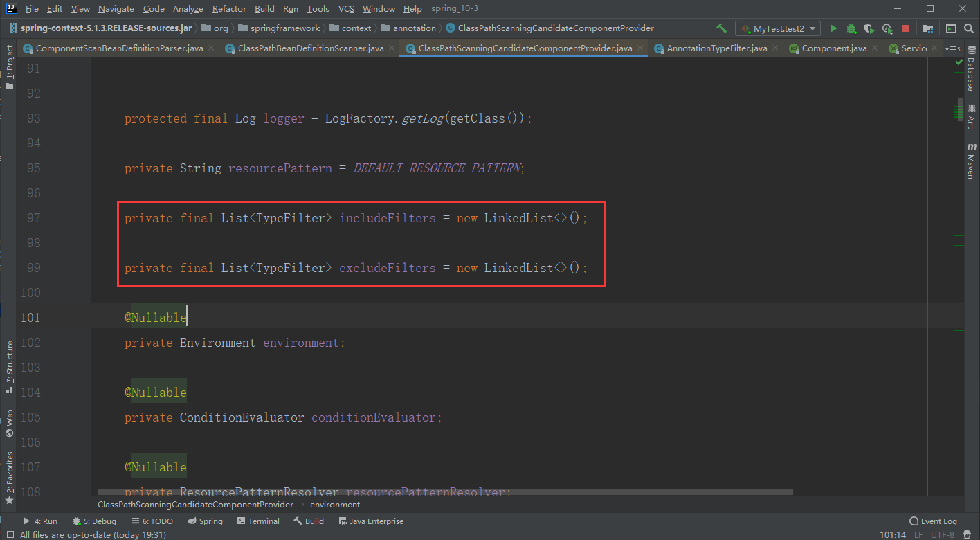Screen dimensions: 980x540
Task: Change the UTF-8 file encoding
Action: (x=944, y=534)
